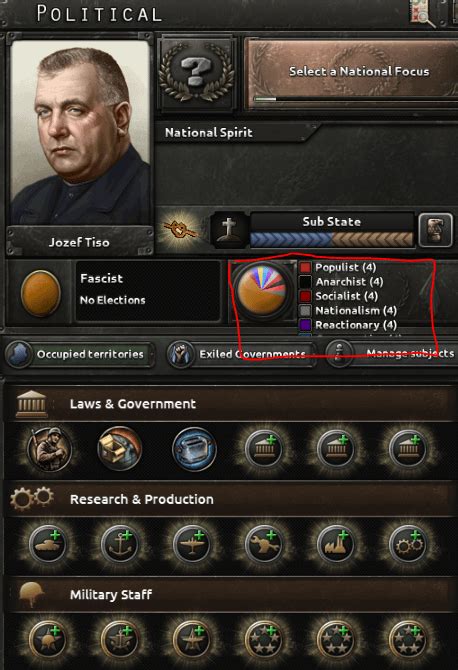Viewport: 458px width, 670px height.
Task: Select the economy law toaster icon
Action: pyautogui.click(x=194, y=449)
